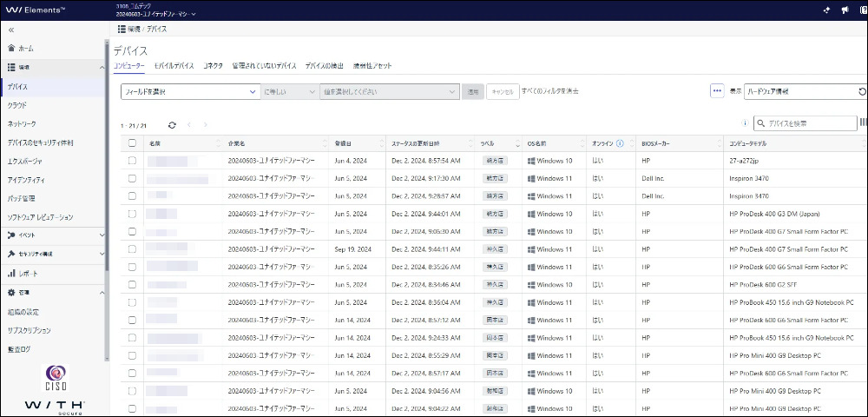
Task: Check the row updated at 8:57:54 AM
Action: pos(132,161)
